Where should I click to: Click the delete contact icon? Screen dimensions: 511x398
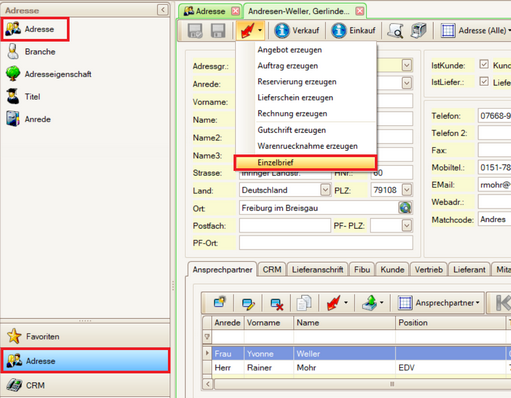277,303
